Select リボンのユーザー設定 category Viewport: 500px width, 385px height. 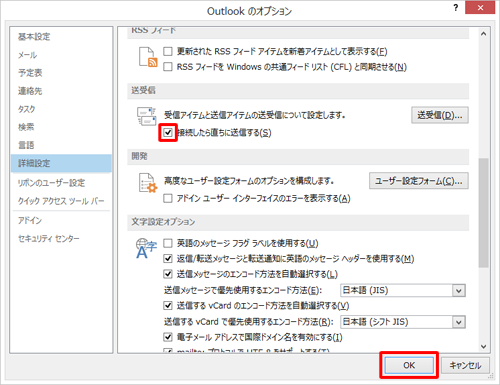click(x=61, y=183)
